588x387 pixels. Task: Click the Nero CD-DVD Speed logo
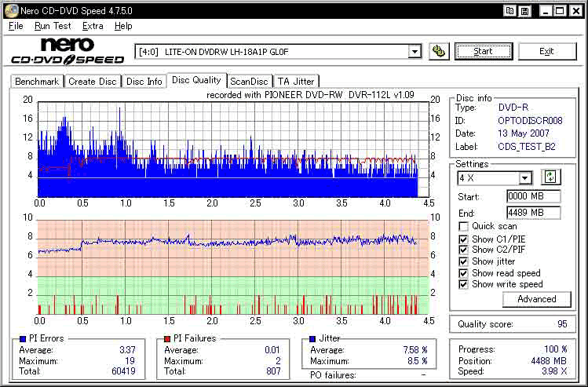[x=68, y=51]
